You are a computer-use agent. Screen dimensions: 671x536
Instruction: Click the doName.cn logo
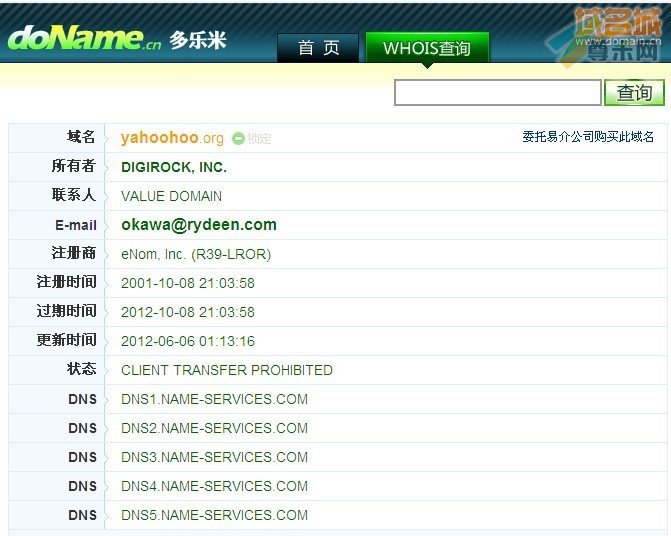84,38
